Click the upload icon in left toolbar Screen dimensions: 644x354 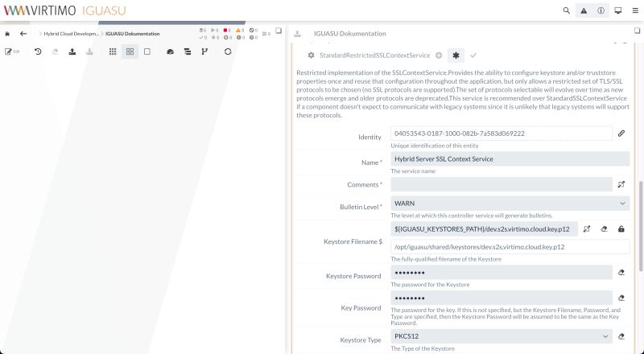tap(72, 51)
